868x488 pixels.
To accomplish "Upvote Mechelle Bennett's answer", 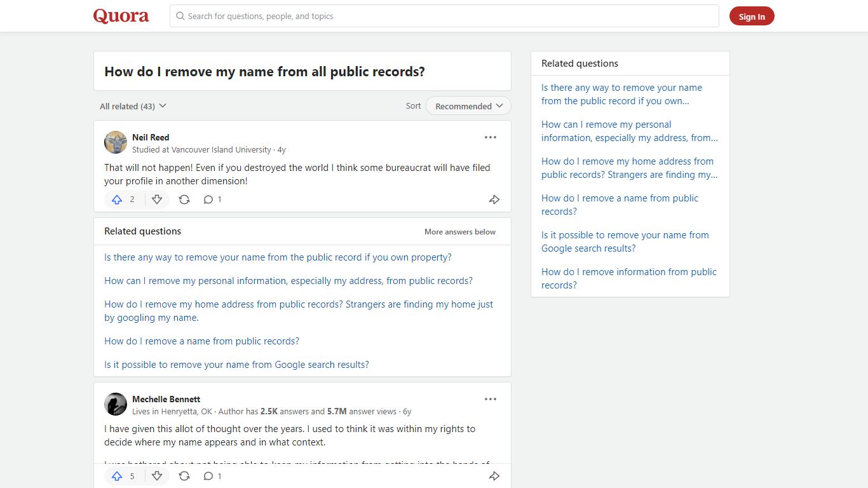I will [x=117, y=476].
